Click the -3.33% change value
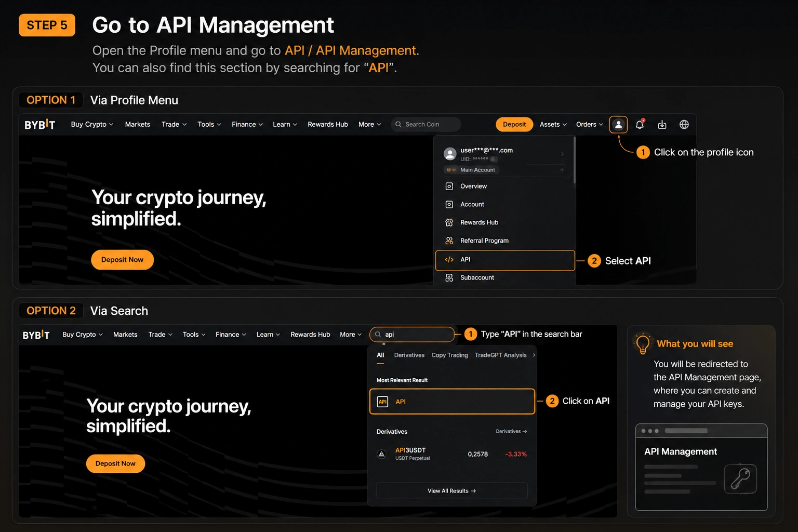798x532 pixels. coord(516,454)
